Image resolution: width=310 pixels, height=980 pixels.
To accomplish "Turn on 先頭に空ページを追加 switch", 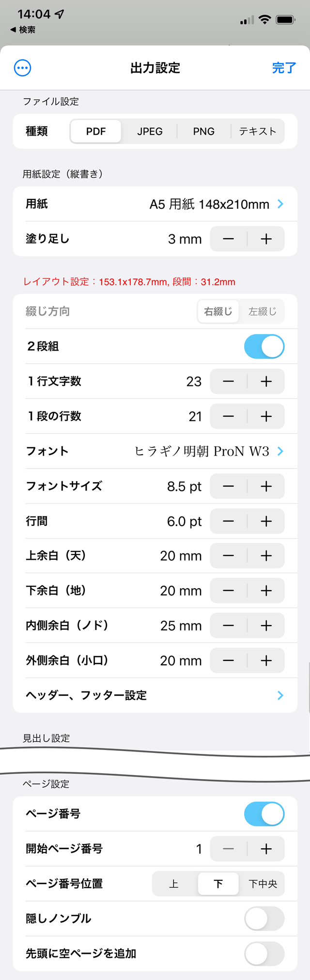I will point(264,953).
